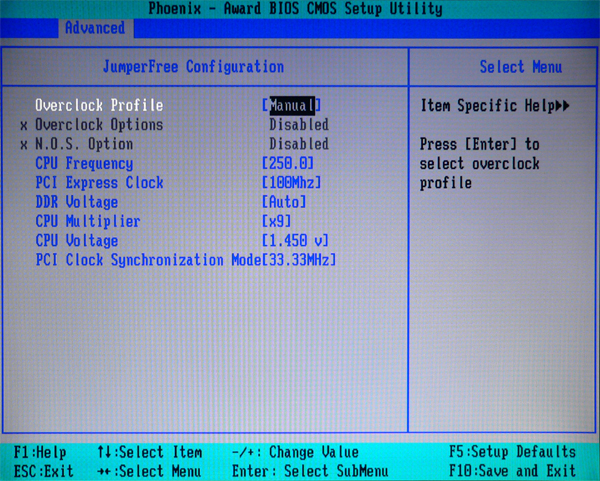
Task: Open PCI Clock Synchronization Mode 33.33MHz option
Action: click(299, 260)
